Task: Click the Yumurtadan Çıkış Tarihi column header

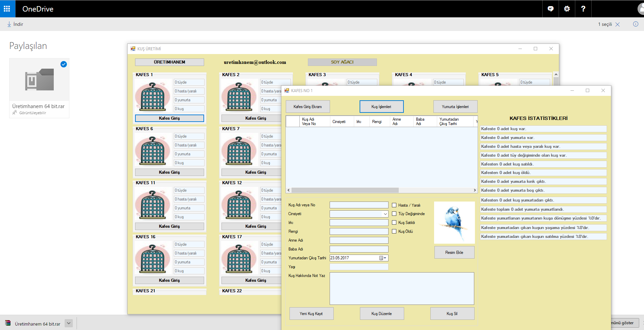Action: (455, 122)
